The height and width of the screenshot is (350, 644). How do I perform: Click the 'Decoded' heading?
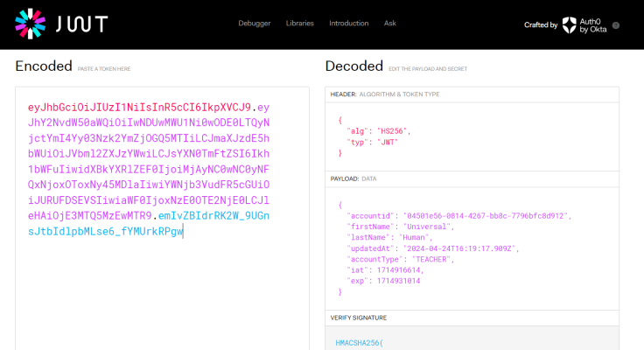click(354, 66)
